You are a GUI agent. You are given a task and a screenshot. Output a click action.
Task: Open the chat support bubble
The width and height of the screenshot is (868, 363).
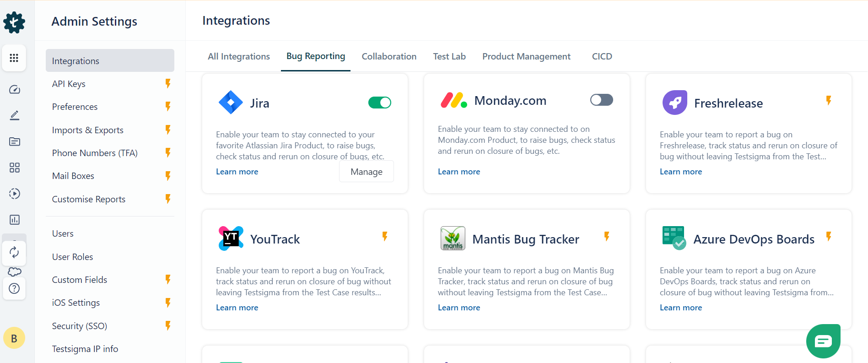pos(823,341)
